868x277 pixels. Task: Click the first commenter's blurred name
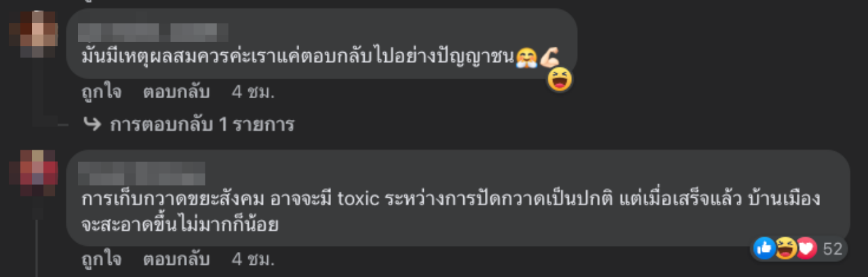tap(153, 32)
